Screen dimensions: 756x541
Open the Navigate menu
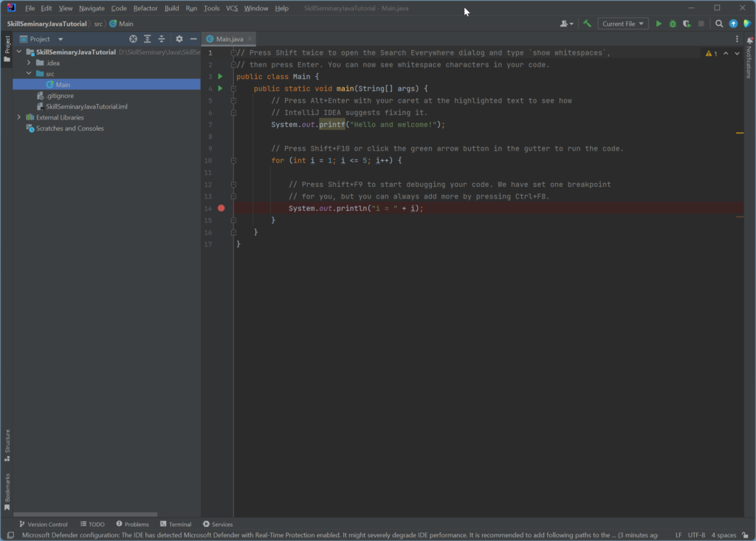tap(92, 8)
